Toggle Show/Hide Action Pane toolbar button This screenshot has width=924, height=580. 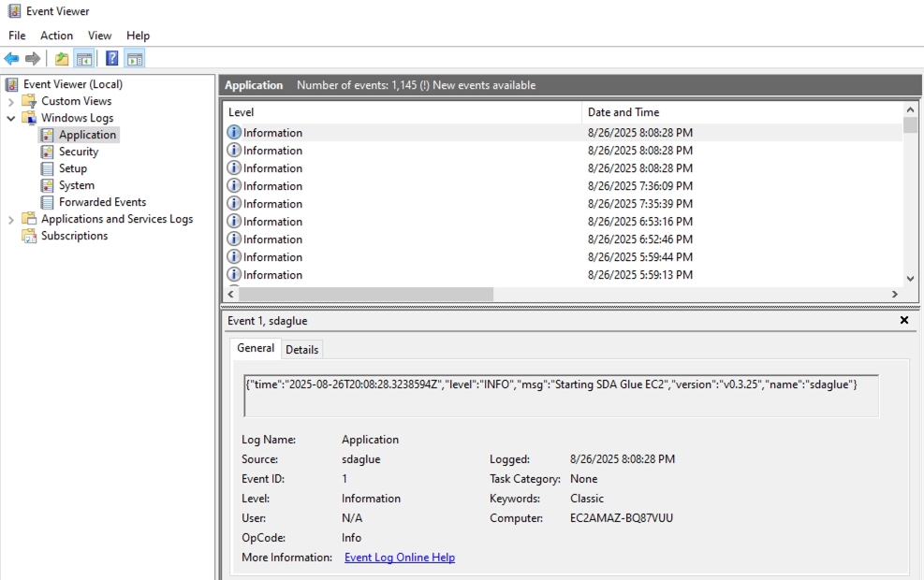click(135, 59)
